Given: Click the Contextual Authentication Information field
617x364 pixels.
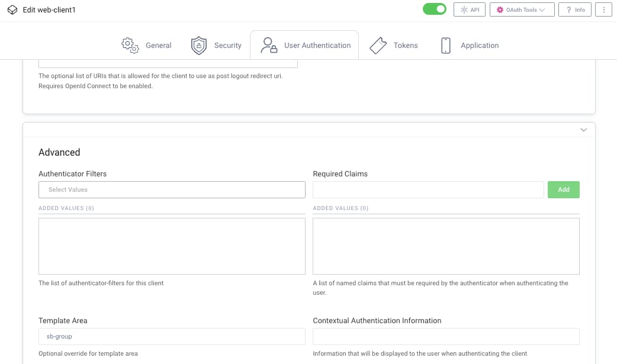Looking at the screenshot, I should [446, 336].
